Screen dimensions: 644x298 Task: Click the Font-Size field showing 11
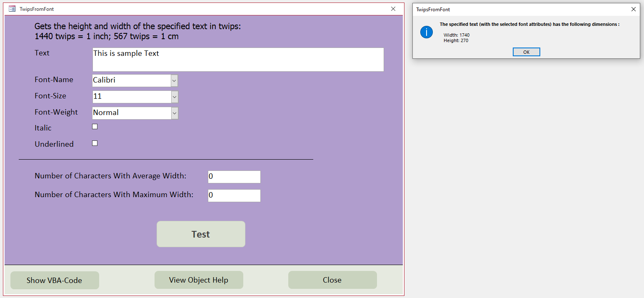132,97
